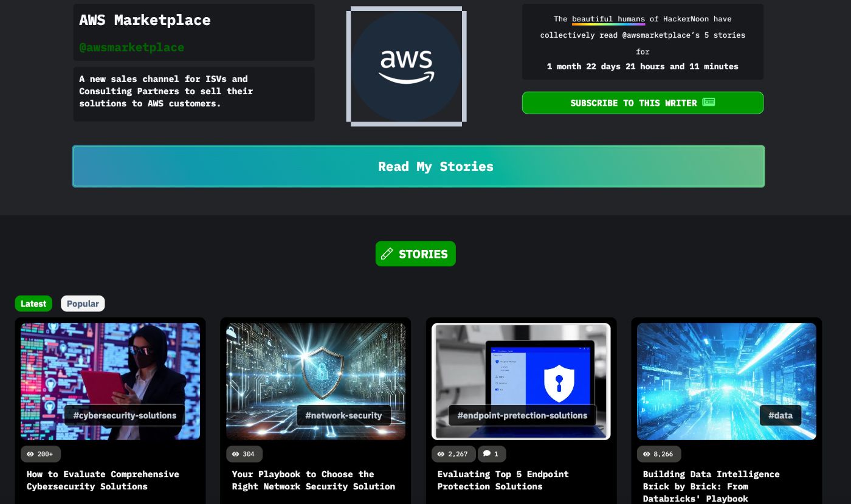Switch to the Popular stories tab
Screen dimensions: 851x504
[x=83, y=303]
